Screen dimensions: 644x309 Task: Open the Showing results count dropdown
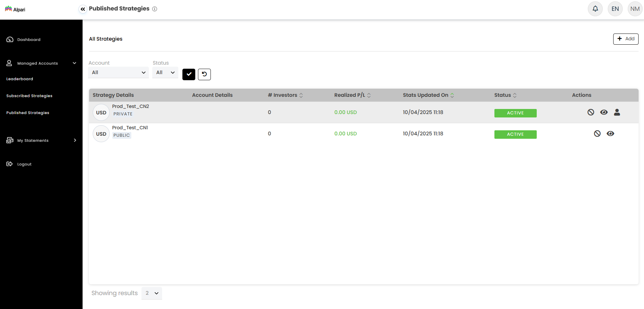(152, 293)
